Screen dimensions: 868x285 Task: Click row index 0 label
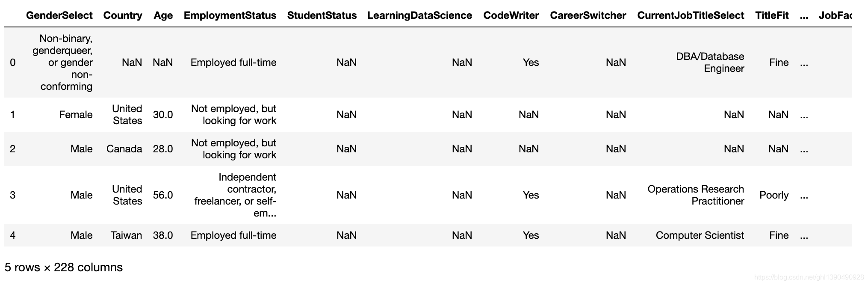[x=13, y=62]
